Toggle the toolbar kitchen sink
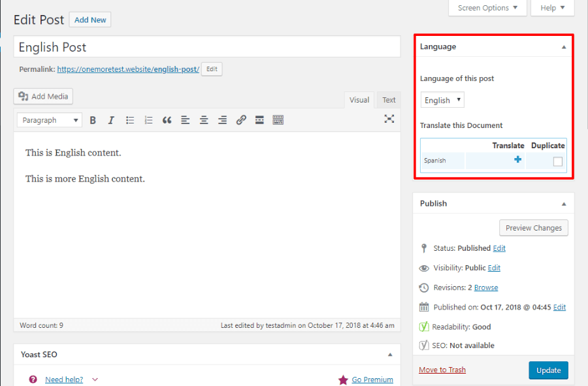588x386 pixels. pos(278,120)
